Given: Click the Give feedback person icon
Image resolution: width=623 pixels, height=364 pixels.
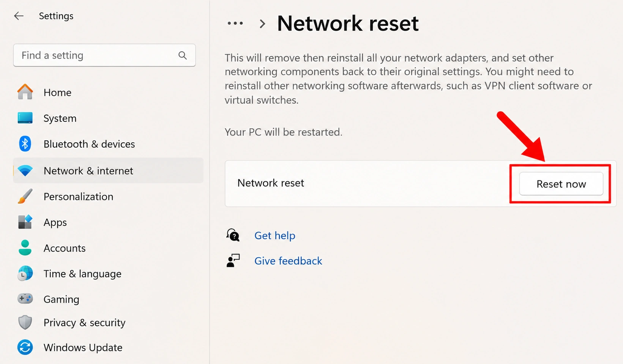Looking at the screenshot, I should [x=233, y=261].
